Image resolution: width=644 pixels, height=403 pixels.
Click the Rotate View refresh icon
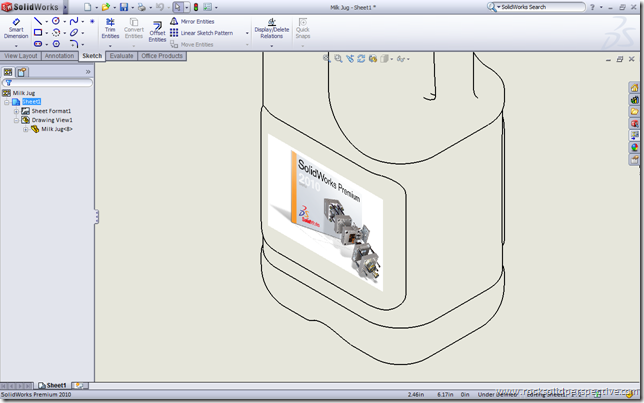coord(361,59)
